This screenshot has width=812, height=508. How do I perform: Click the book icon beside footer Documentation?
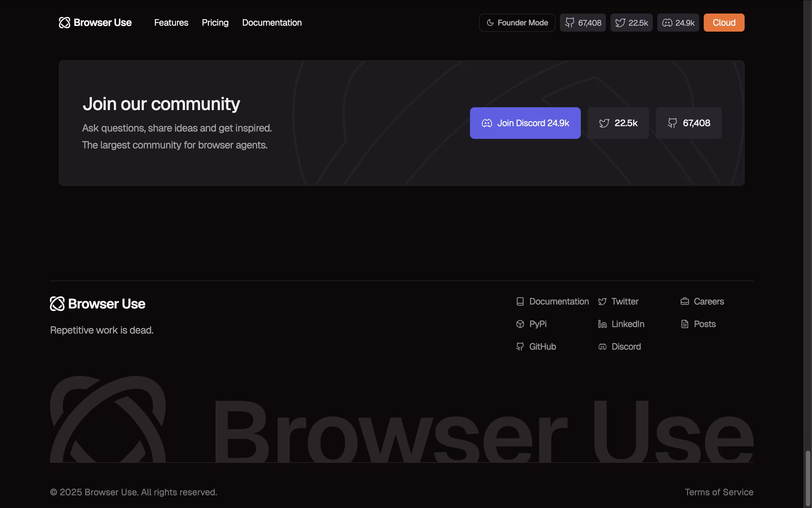coord(520,301)
